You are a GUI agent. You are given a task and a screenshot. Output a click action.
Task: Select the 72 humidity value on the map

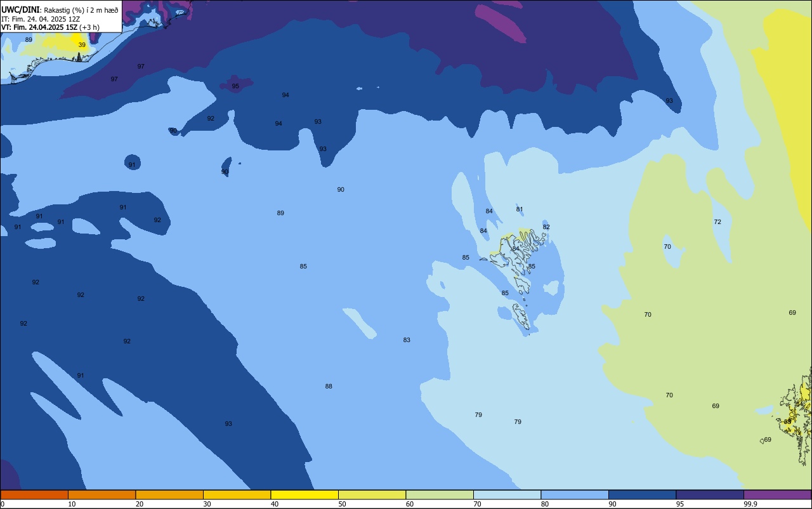click(717, 222)
